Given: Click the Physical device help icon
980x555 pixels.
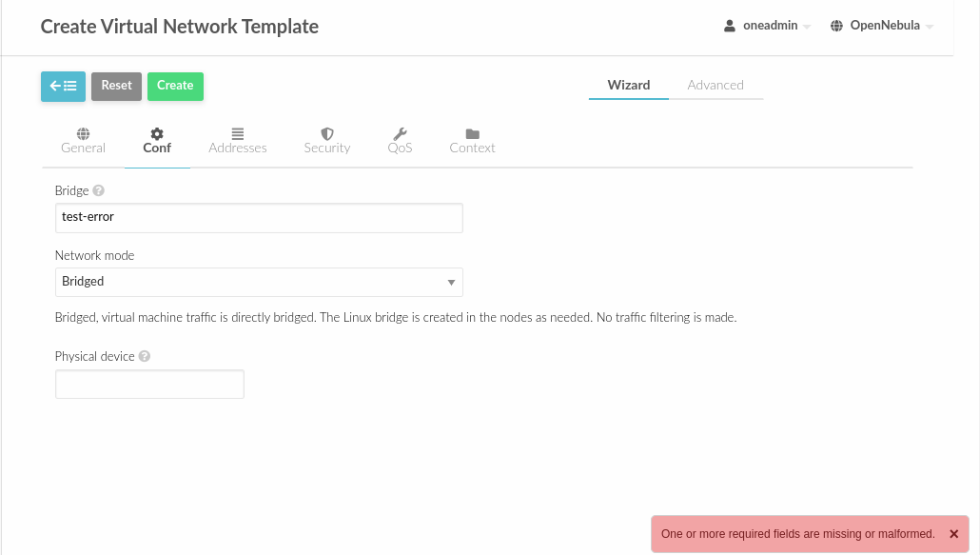Looking at the screenshot, I should click(x=144, y=356).
